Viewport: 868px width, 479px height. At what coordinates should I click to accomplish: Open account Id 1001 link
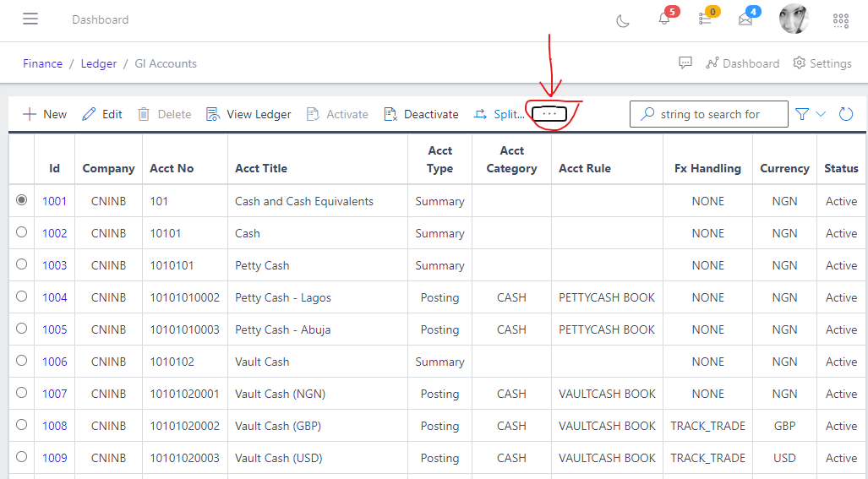click(54, 201)
